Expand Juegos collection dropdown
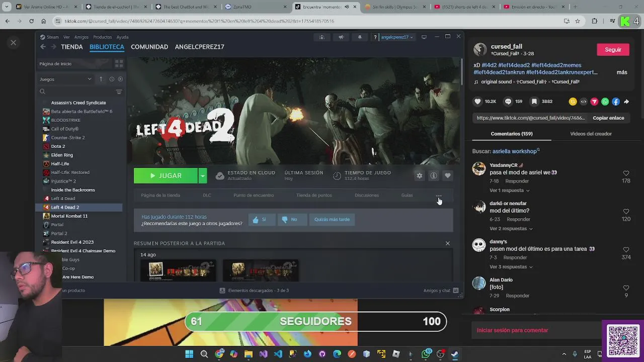Screen dimensions: 644x362 (65, 79)
